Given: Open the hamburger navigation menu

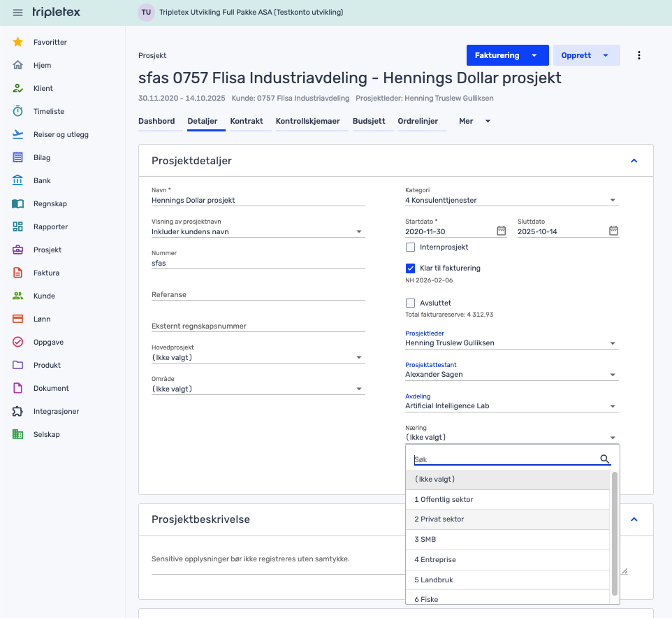Looking at the screenshot, I should [x=18, y=13].
